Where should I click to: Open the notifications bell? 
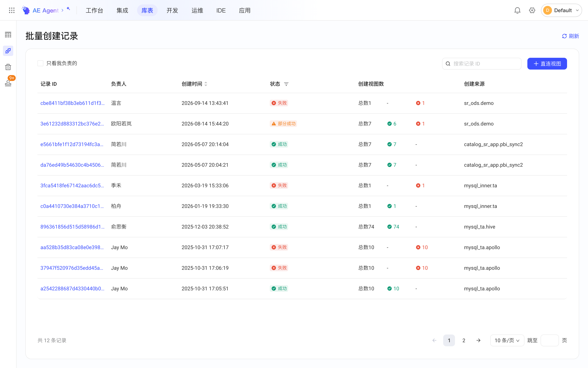pos(517,10)
